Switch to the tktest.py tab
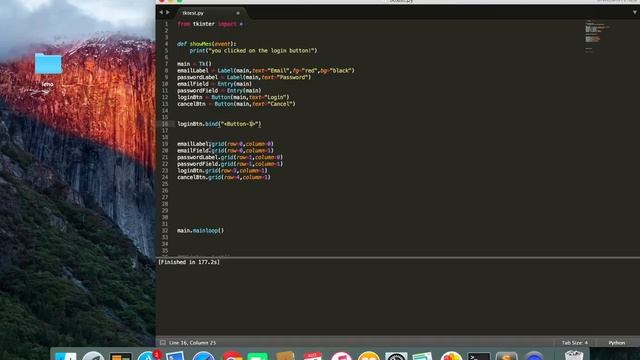 [193, 13]
